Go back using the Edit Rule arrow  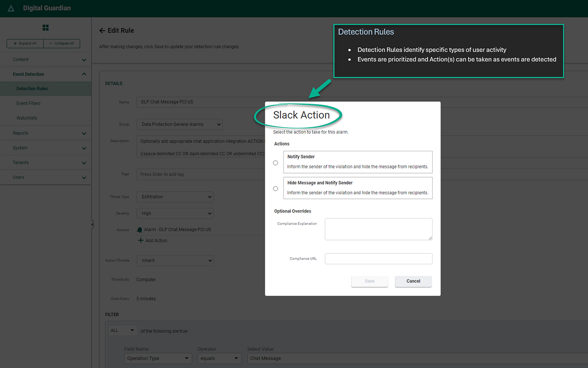(102, 31)
